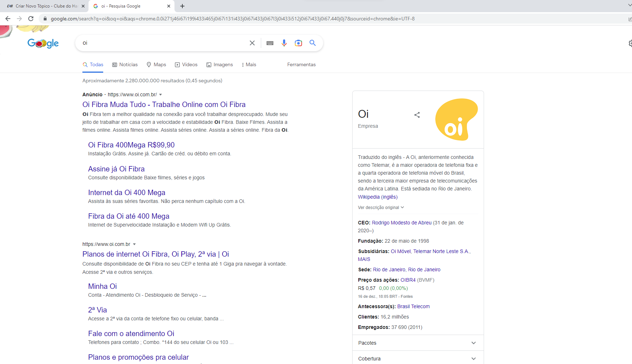Expand the Cobertura section
The height and width of the screenshot is (364, 632).
click(x=418, y=358)
